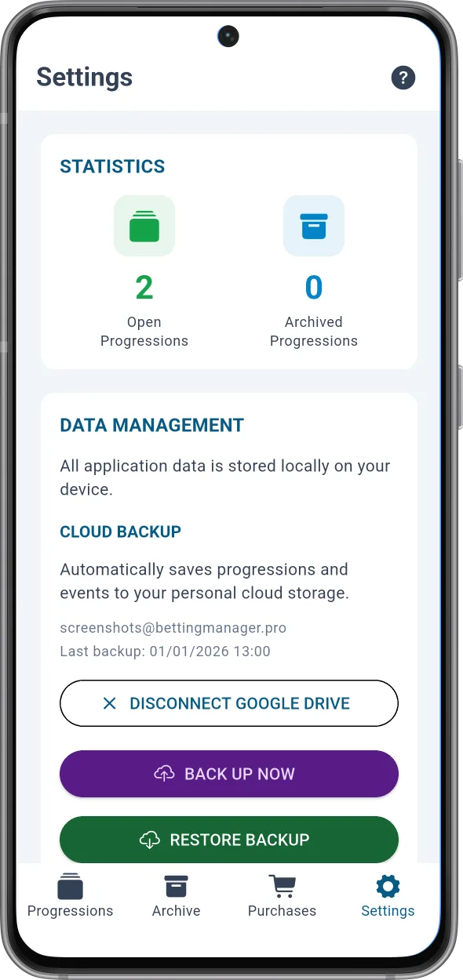Tap the gear Settings icon in bottom bar
The height and width of the screenshot is (980, 463).
(x=388, y=887)
